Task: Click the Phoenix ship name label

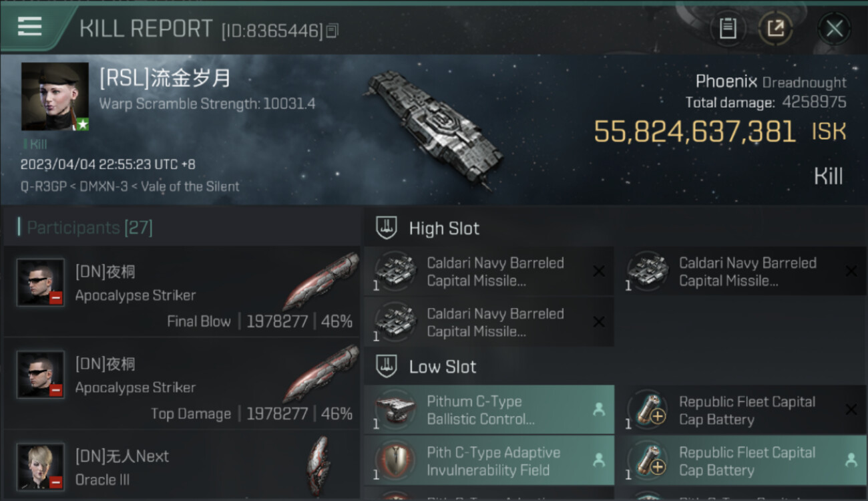Action: 726,82
